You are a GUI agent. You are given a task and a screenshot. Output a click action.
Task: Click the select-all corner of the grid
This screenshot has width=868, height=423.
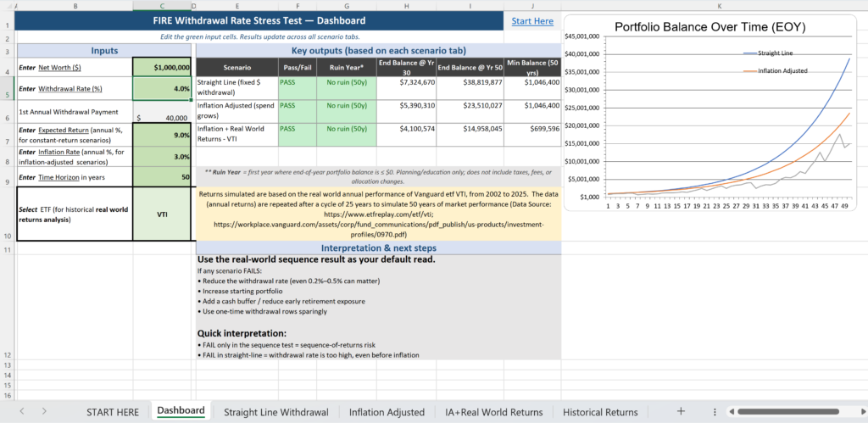[x=8, y=6]
